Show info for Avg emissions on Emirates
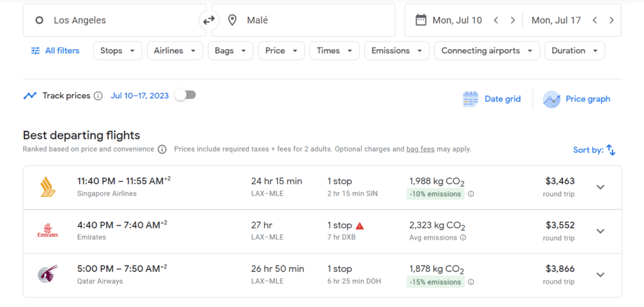This screenshot has width=644, height=307. coord(463,238)
